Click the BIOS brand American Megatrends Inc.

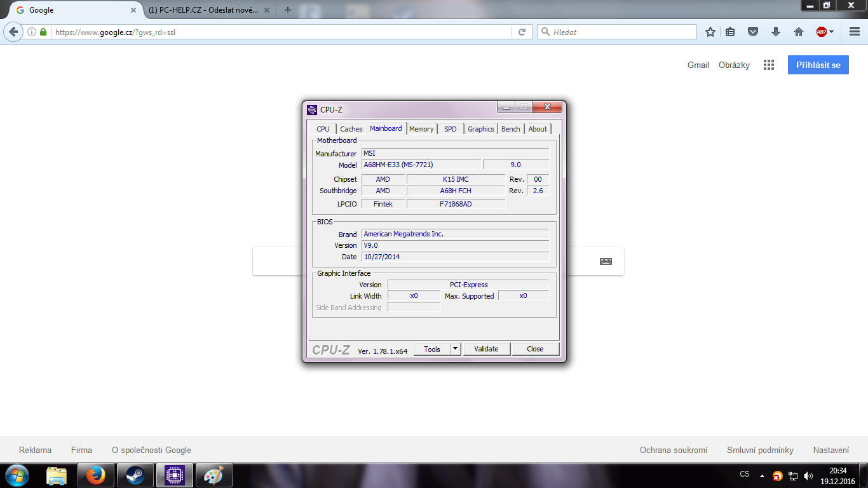(455, 234)
